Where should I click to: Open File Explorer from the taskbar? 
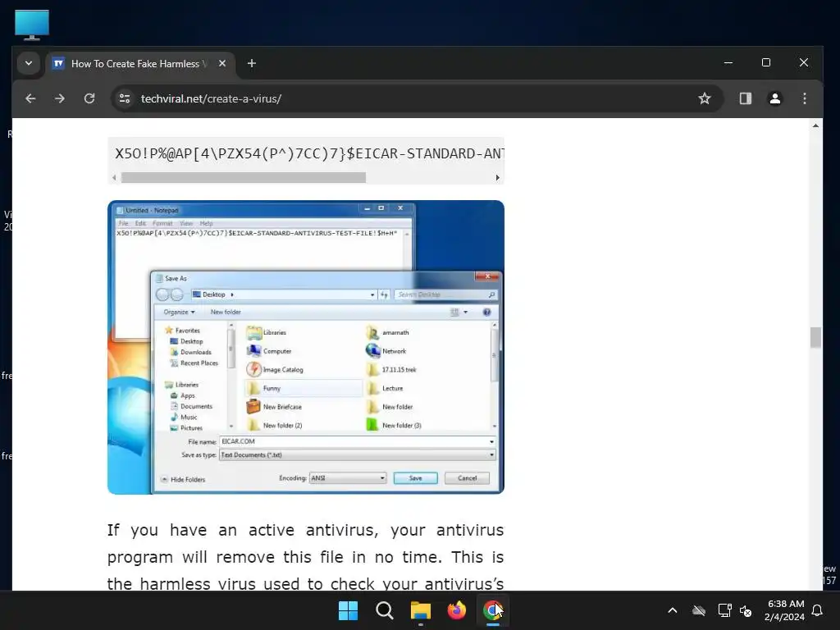coord(421,610)
